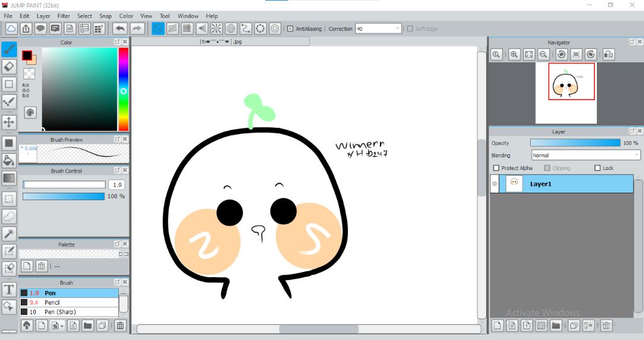This screenshot has height=340, width=644.
Task: Choose the Text tool
Action: [x=9, y=290]
